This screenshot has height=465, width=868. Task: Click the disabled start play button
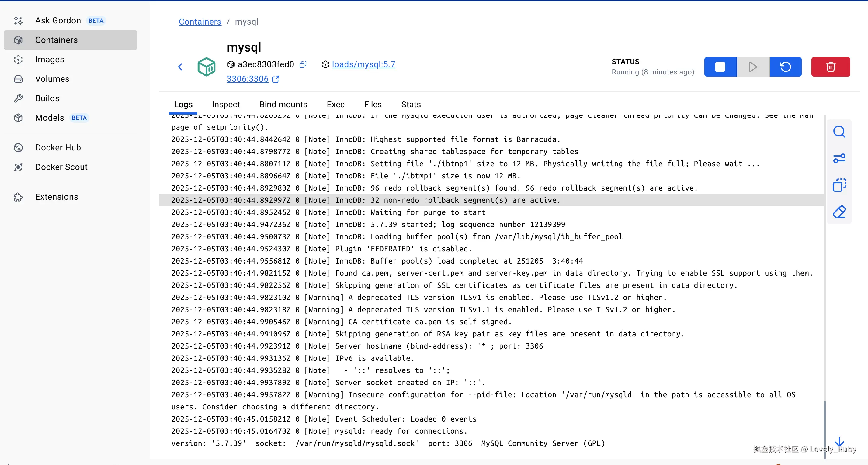pyautogui.click(x=753, y=67)
